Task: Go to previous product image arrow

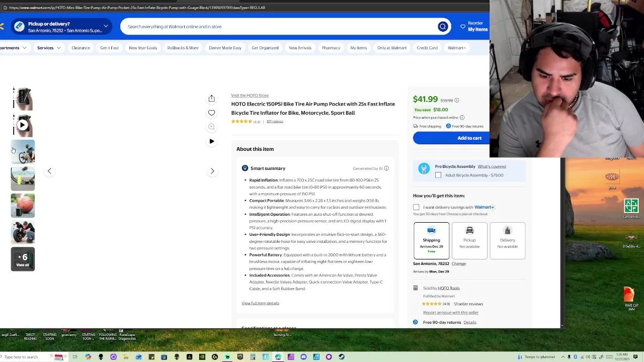Action: point(49,171)
